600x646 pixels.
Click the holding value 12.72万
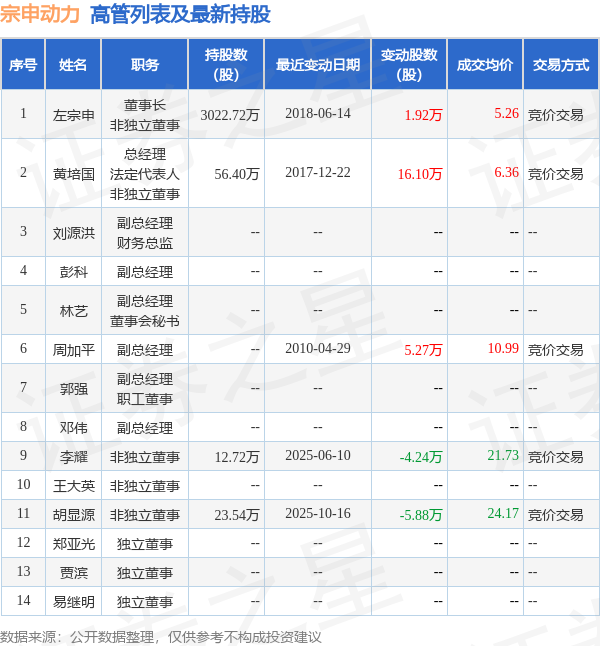237,457
